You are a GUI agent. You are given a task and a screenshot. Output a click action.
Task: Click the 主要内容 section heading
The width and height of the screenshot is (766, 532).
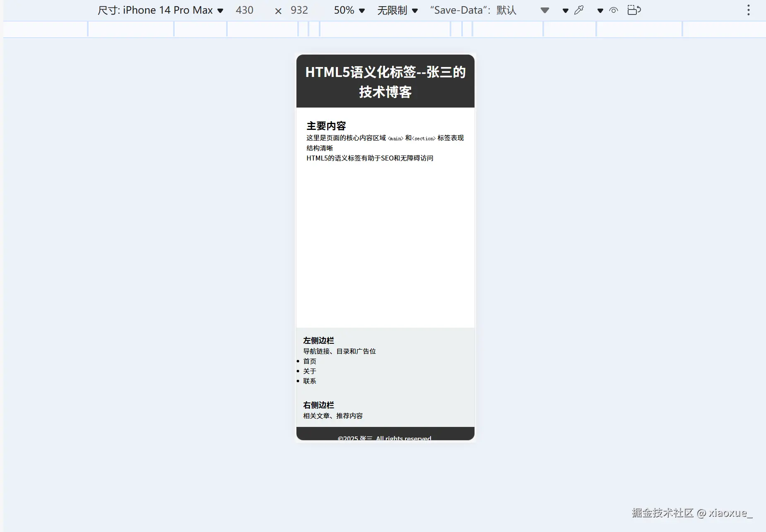(327, 125)
